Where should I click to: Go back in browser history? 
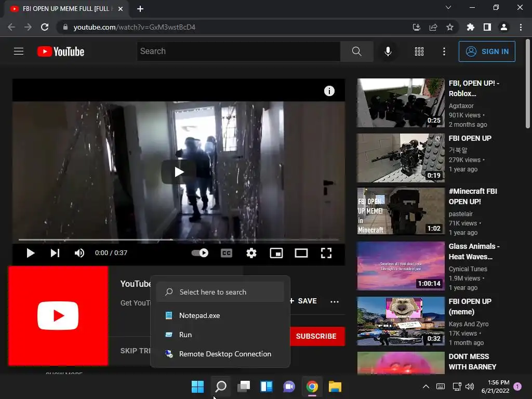click(11, 27)
